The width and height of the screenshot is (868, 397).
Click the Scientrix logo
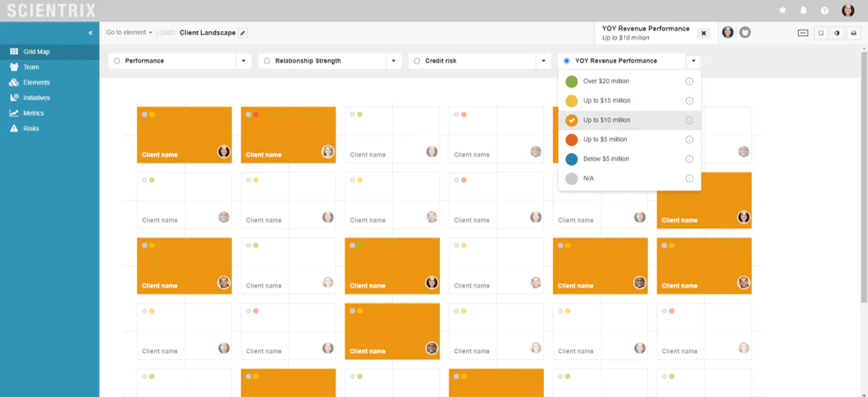pyautogui.click(x=52, y=11)
